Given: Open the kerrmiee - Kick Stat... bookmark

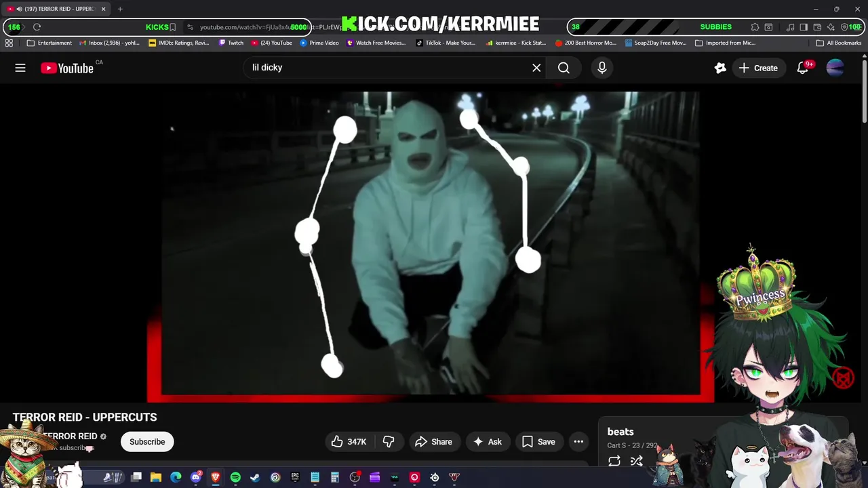Looking at the screenshot, I should point(515,43).
